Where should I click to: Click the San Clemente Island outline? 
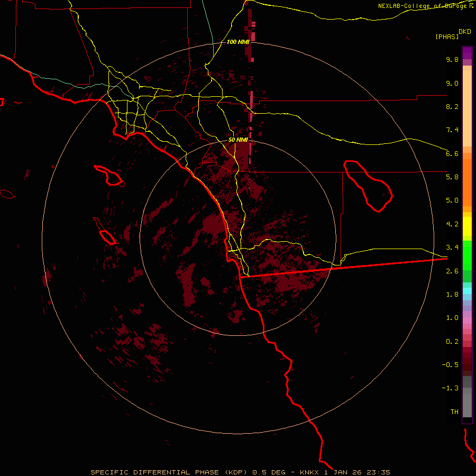point(106,231)
